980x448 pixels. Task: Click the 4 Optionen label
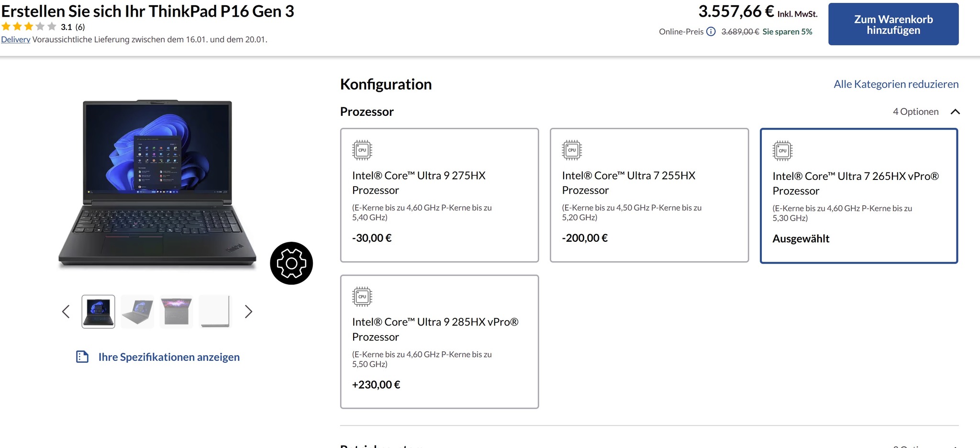pyautogui.click(x=915, y=112)
